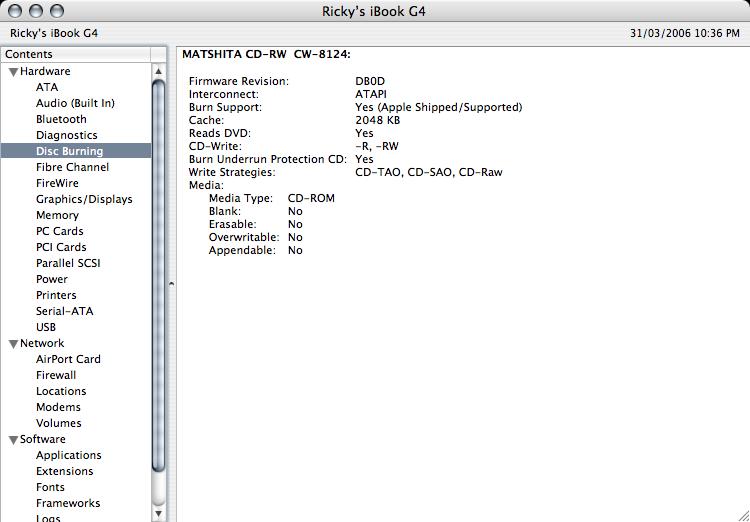The height and width of the screenshot is (522, 750).
Task: Select USB in the Hardware list
Action: point(46,327)
